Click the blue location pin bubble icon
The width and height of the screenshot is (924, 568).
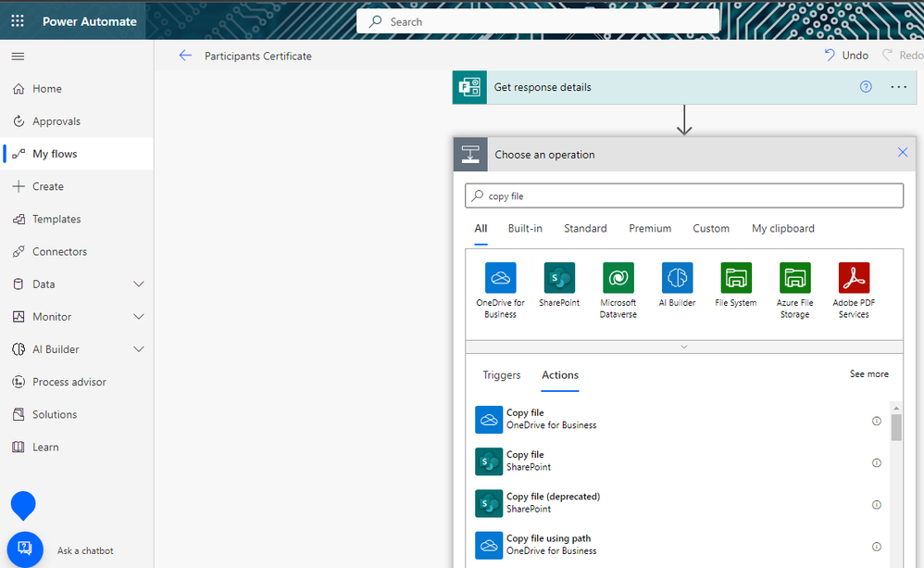point(23,506)
